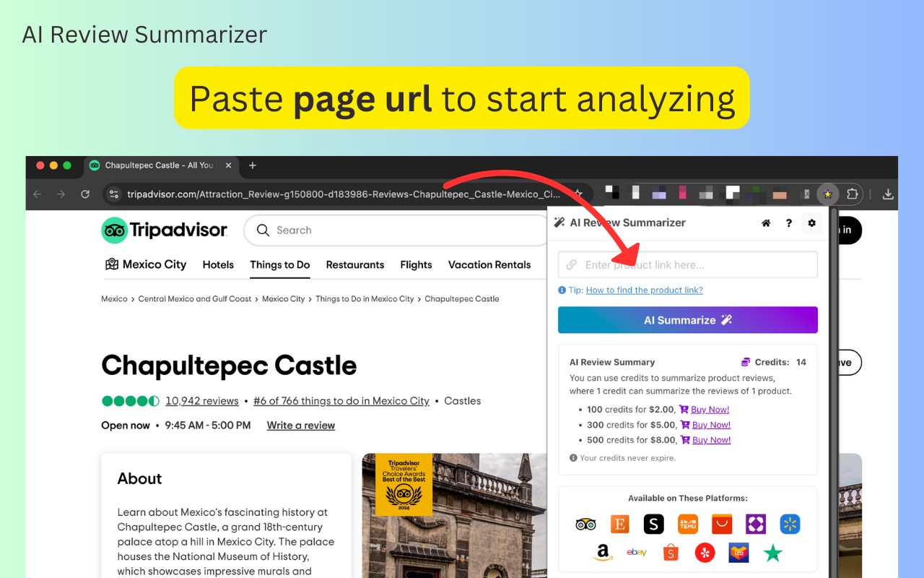This screenshot has width=924, height=578.
Task: Select the eBay platform icon
Action: [x=637, y=553]
